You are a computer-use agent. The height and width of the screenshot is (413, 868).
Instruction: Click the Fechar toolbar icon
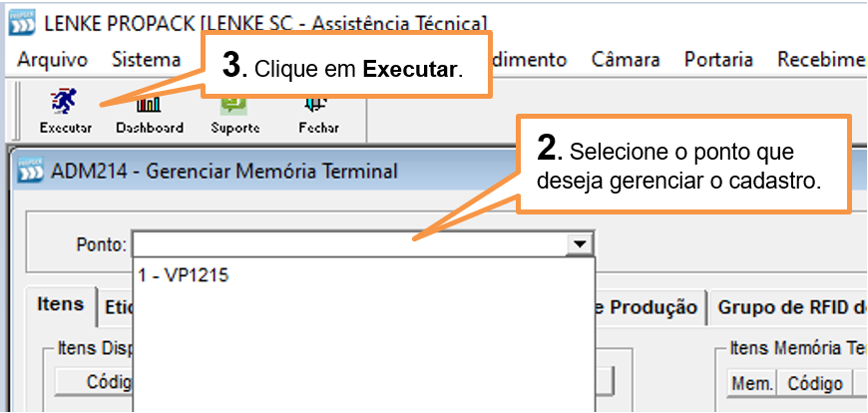[318, 103]
